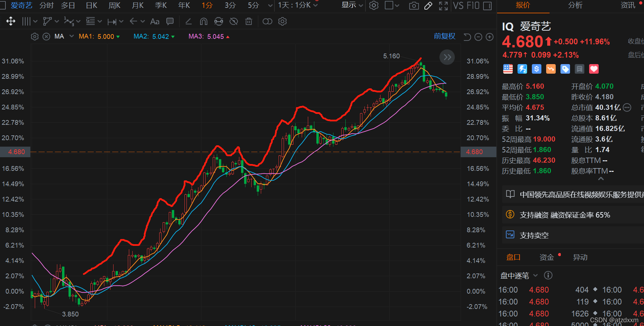Select the 3分 timeframe
This screenshot has height=326, width=644.
pyautogui.click(x=230, y=5)
